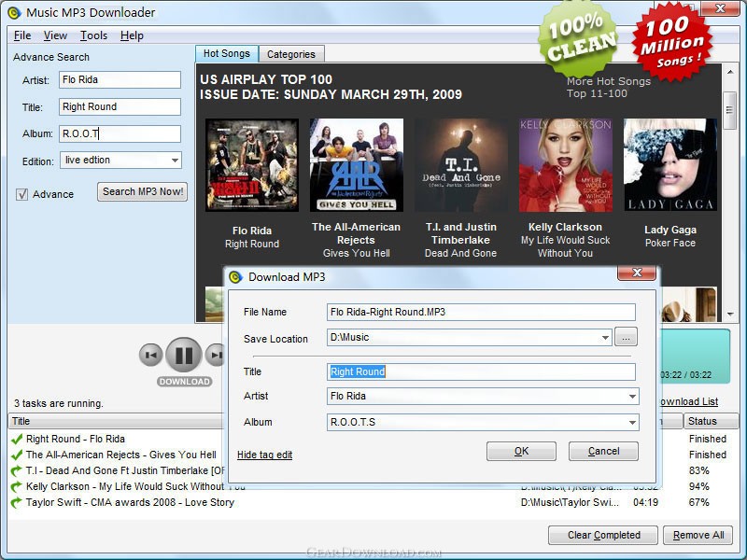The width and height of the screenshot is (747, 560).
Task: Open the Download List link
Action: tap(689, 401)
